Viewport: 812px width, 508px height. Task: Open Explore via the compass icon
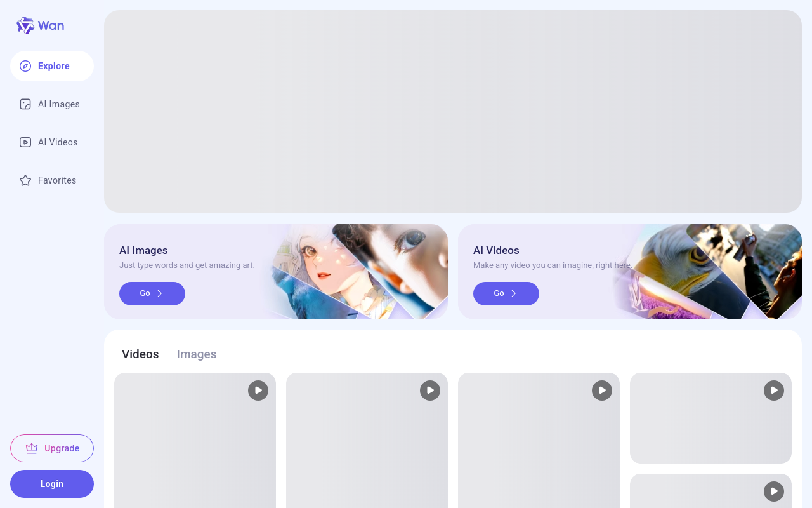coord(25,66)
